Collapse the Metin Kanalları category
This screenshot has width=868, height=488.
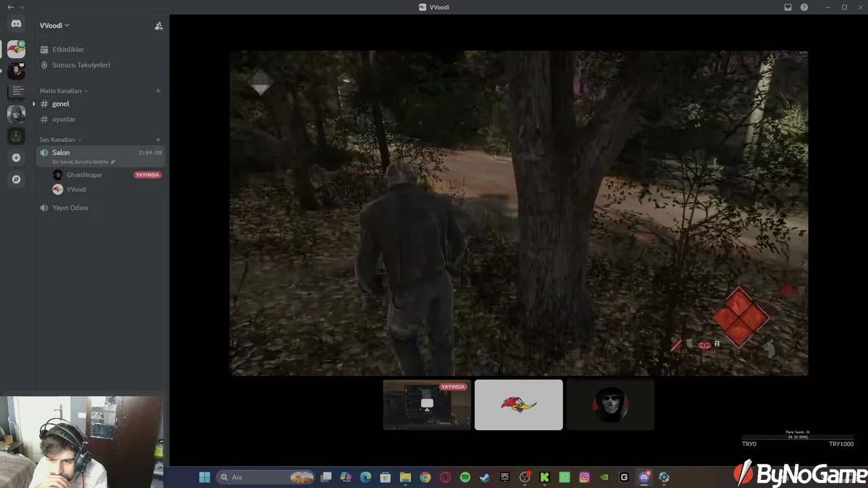click(64, 91)
